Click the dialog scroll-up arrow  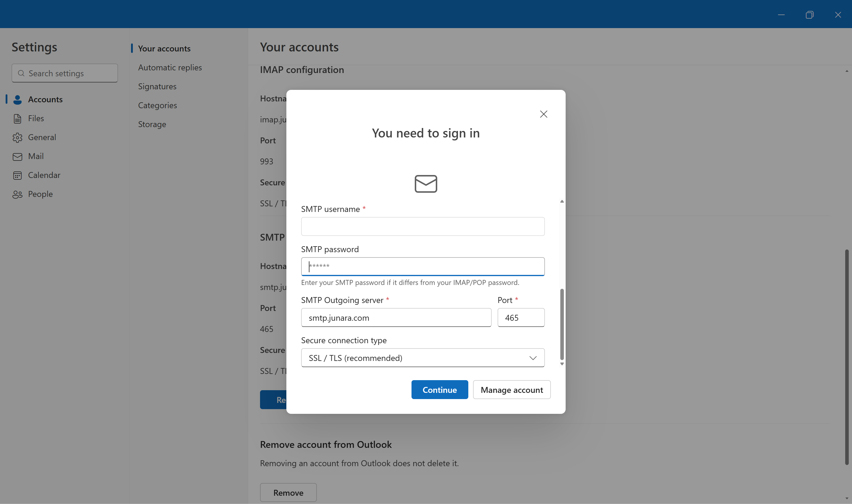(x=562, y=201)
